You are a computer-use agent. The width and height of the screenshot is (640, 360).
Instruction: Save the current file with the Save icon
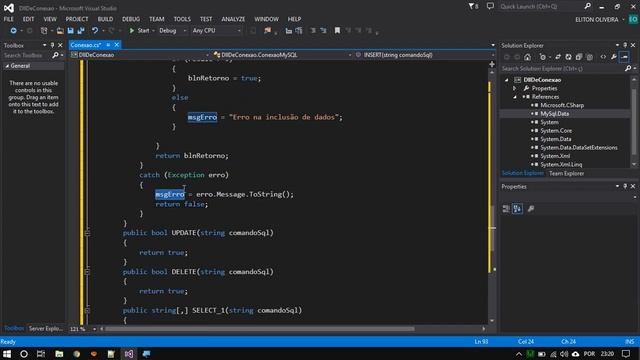pyautogui.click(x=70, y=31)
